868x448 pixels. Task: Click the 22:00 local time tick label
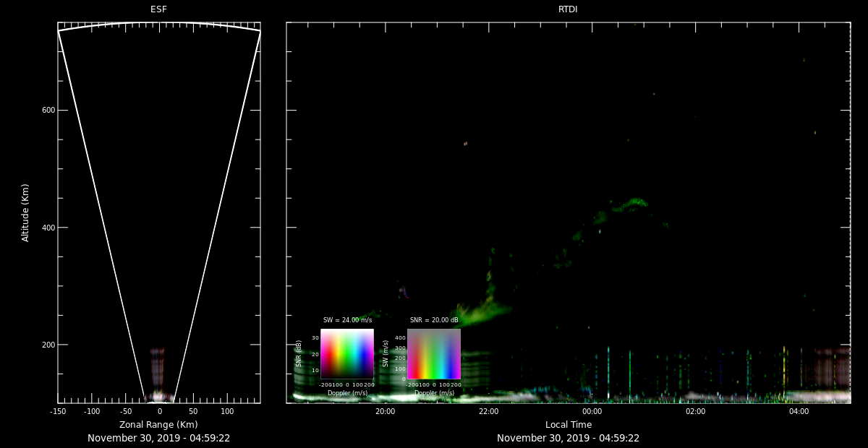coord(488,411)
